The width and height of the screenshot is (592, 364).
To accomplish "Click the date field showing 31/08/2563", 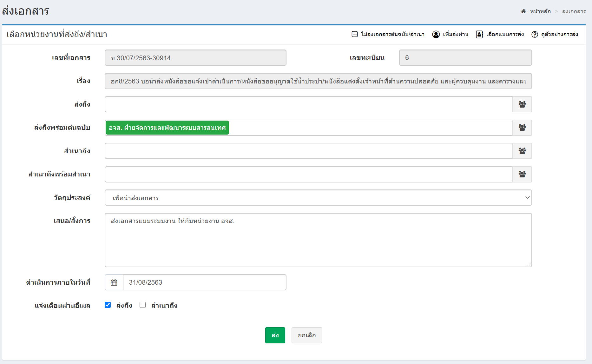I will pos(204,282).
